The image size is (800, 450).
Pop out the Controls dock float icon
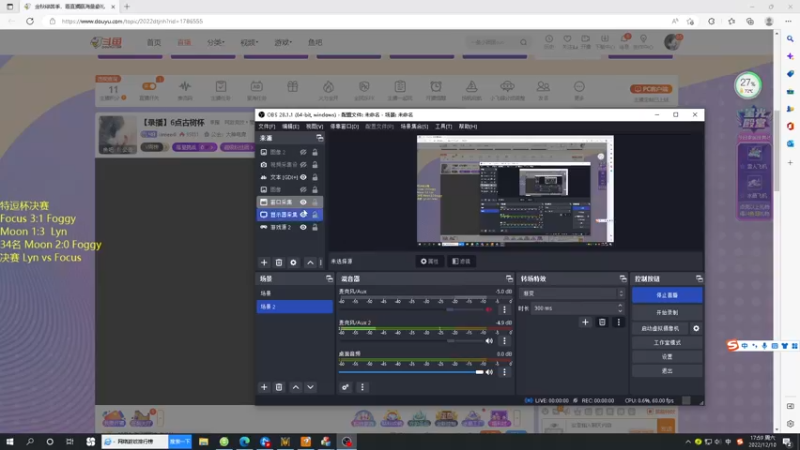coord(699,279)
